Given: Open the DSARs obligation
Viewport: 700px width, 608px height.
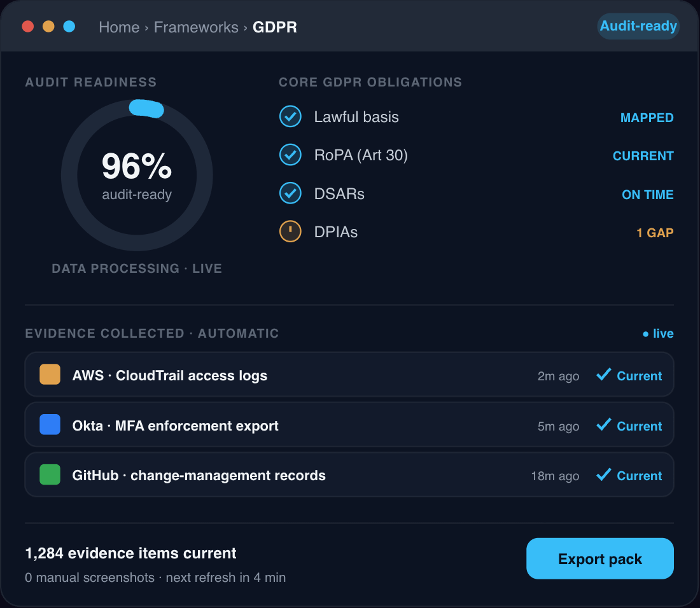Looking at the screenshot, I should [x=477, y=193].
